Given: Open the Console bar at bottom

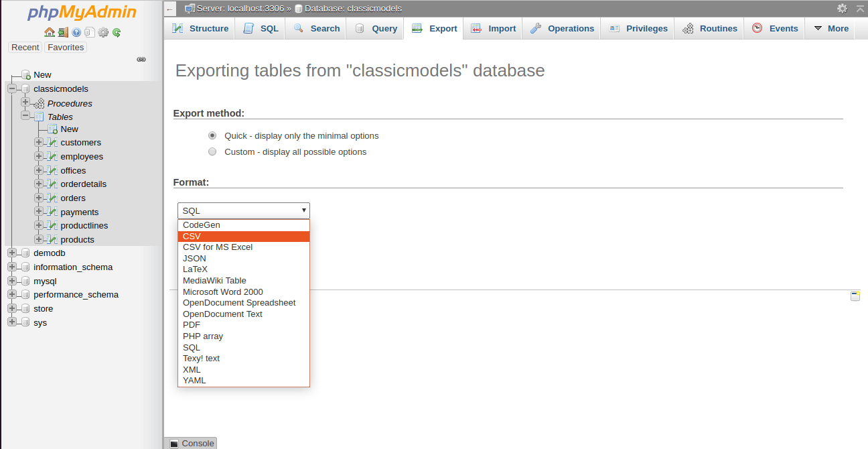Looking at the screenshot, I should pyautogui.click(x=192, y=443).
